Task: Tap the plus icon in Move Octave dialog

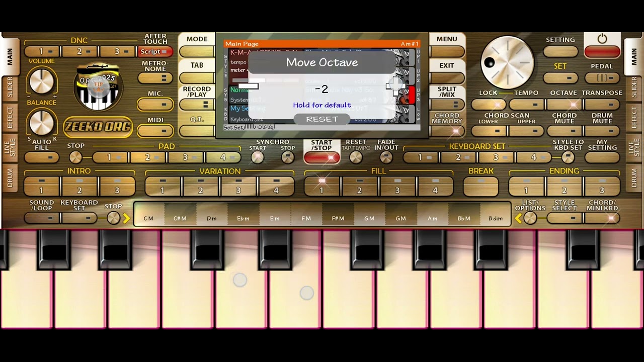Action: 395,86
